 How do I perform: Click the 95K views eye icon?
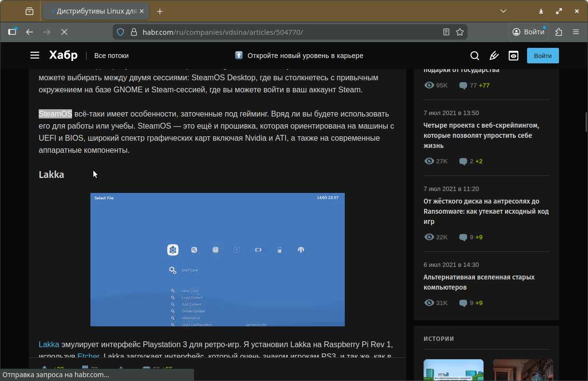(x=429, y=86)
